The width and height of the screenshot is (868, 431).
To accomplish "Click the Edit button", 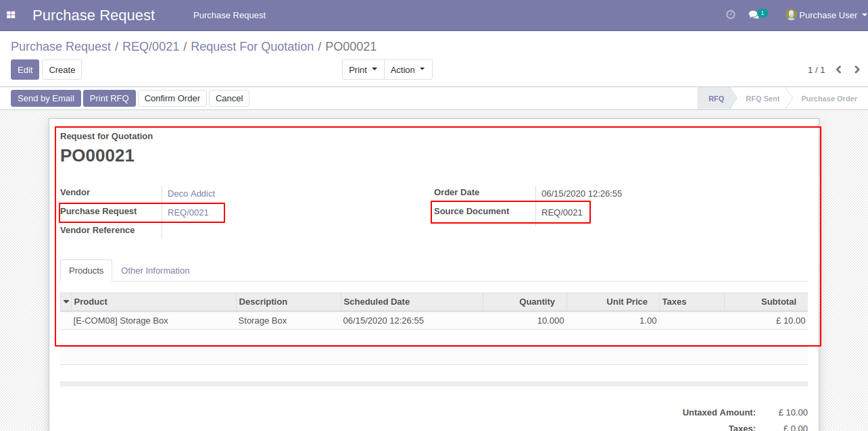I will (x=25, y=70).
